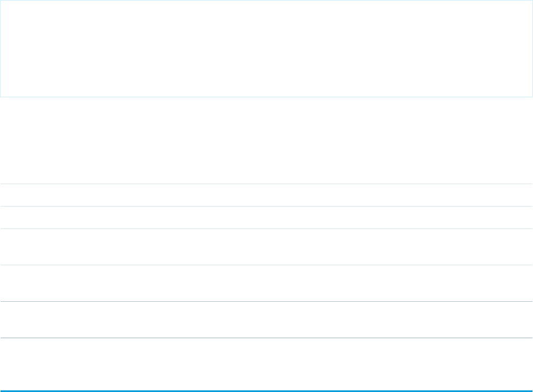Click the left border of the bordered box
The width and height of the screenshot is (533, 392).
point(1,49)
